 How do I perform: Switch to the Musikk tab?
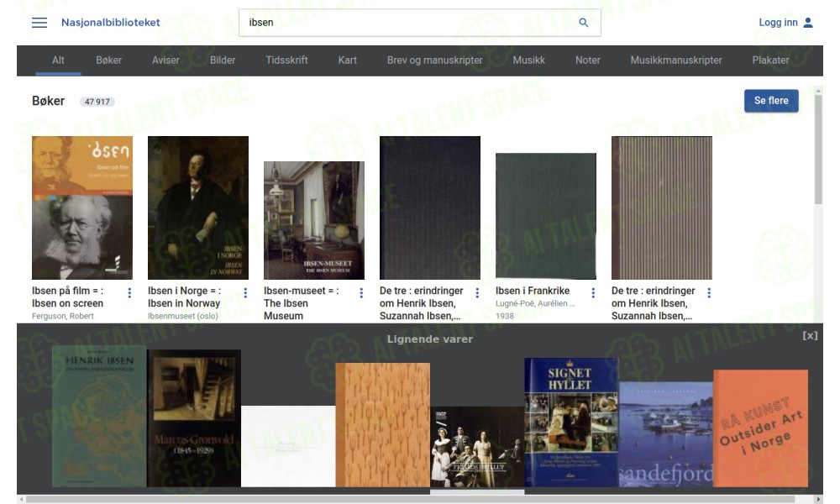[528, 60]
